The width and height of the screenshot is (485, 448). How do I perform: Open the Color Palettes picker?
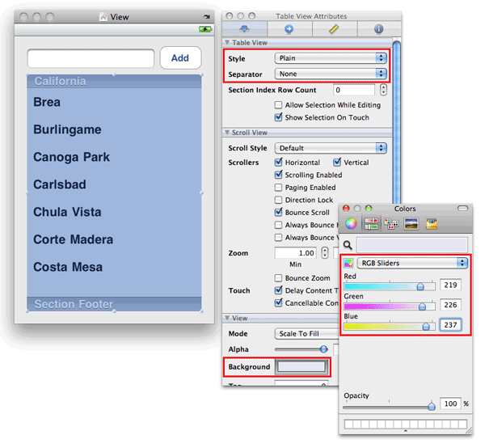pos(391,224)
